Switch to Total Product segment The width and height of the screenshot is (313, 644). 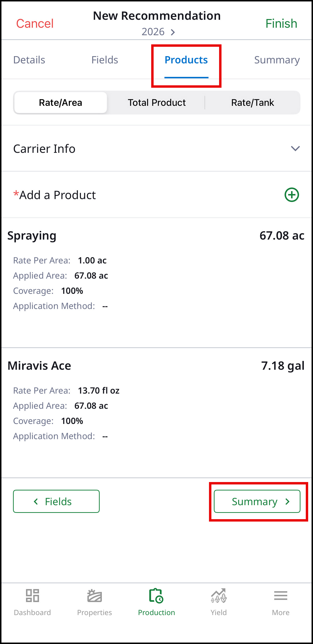point(157,102)
